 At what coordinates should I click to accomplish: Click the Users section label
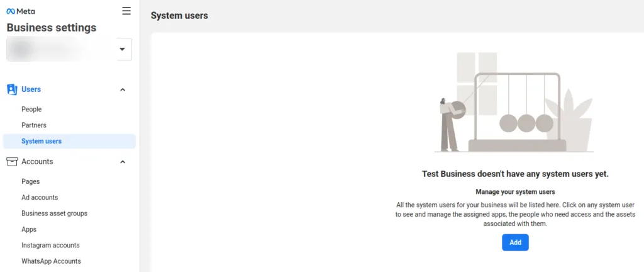point(31,89)
